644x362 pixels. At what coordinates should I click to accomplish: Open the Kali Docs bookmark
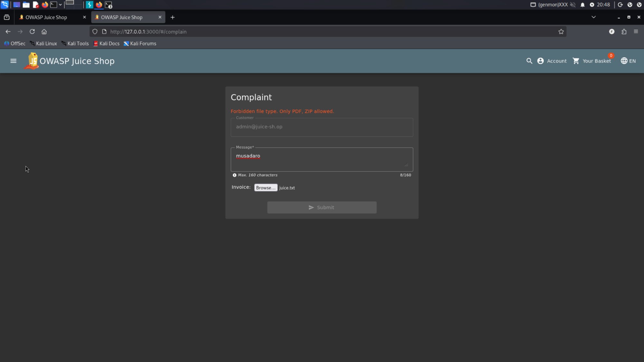[x=107, y=43]
